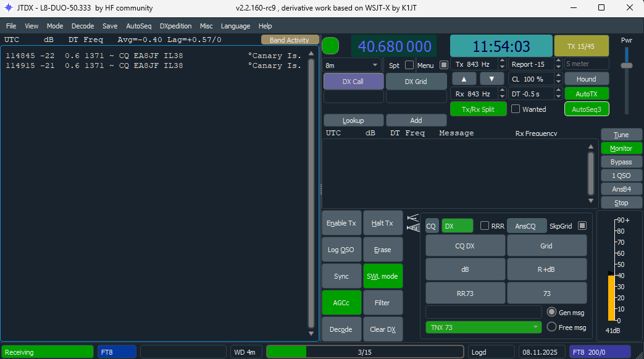Toggle the SkpGrid checkbox
Image resolution: width=644 pixels, height=359 pixels.
[x=582, y=226]
